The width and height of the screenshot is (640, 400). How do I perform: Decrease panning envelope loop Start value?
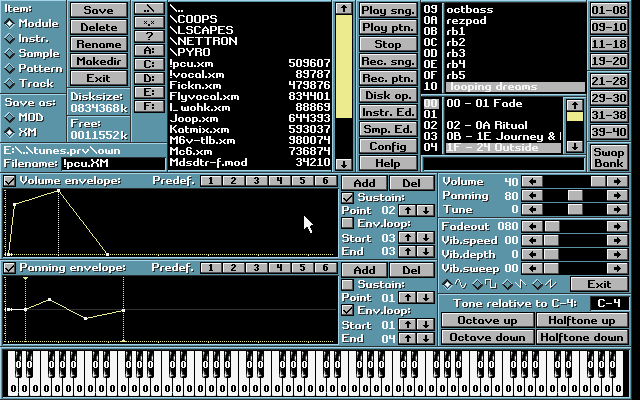pos(425,324)
